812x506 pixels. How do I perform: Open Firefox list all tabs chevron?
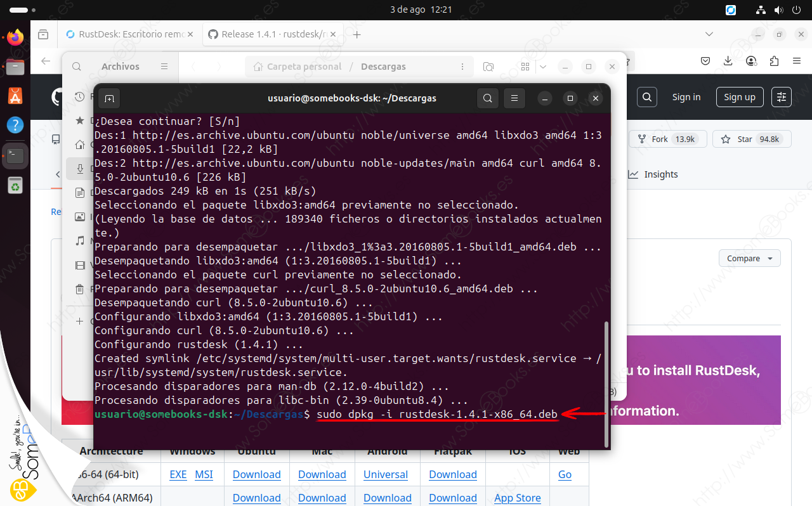(x=709, y=34)
